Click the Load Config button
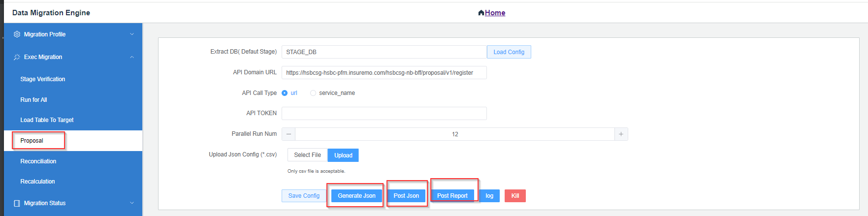Screen dimensions: 868x216 point(509,52)
